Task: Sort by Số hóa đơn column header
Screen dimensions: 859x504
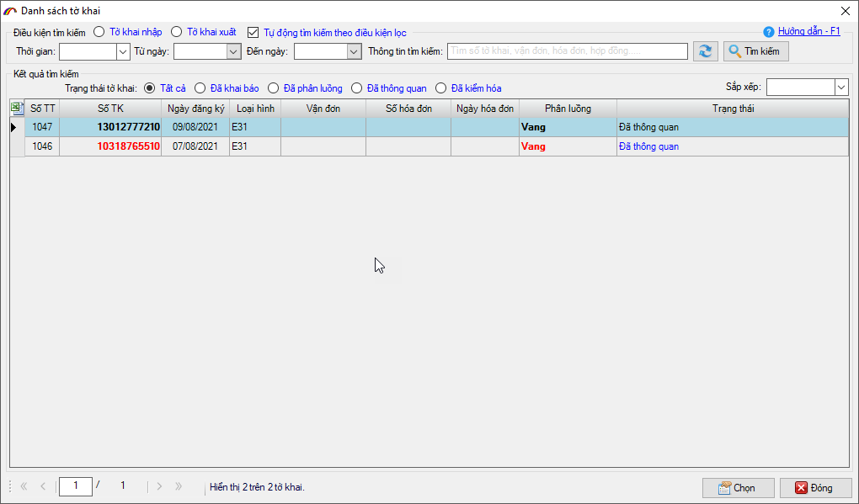Action: (x=408, y=109)
